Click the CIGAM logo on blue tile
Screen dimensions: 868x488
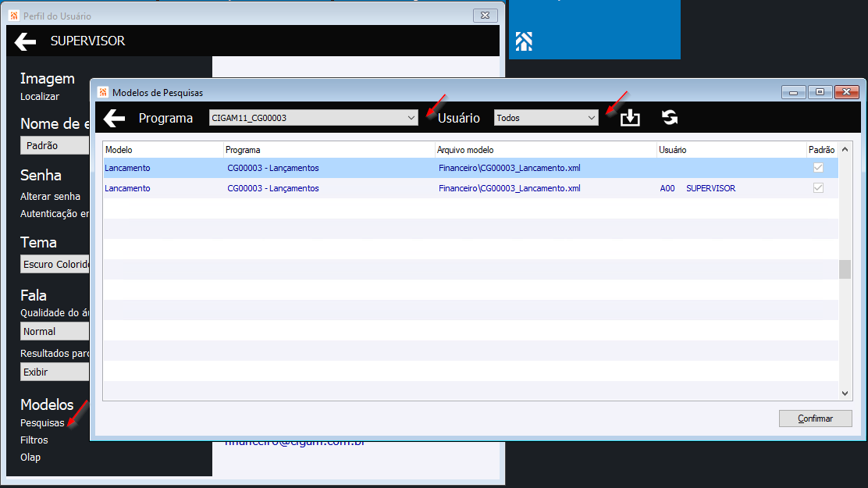[x=524, y=41]
